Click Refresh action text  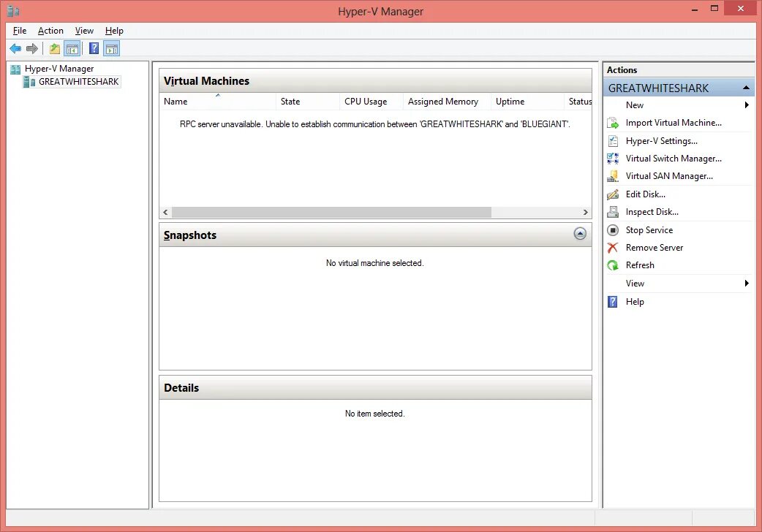pos(640,265)
